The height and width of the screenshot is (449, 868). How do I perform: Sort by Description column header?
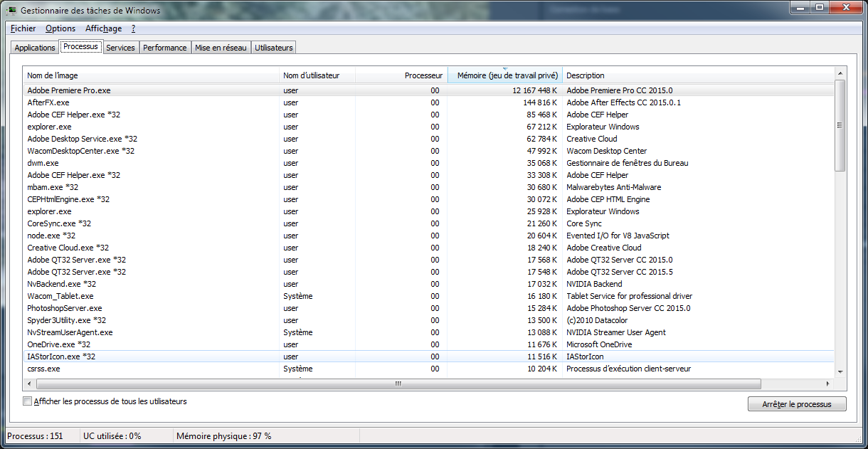tap(697, 75)
